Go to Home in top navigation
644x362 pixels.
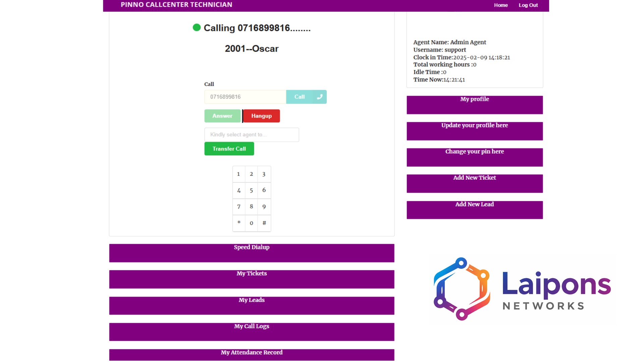[500, 5]
